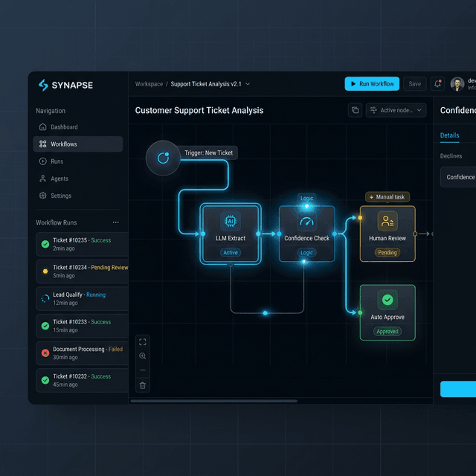Open the Lead Qualify running entry
476x476 pixels.
[x=82, y=299]
